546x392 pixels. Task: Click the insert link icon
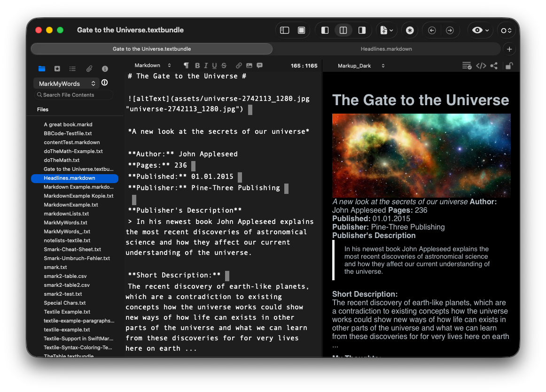(239, 66)
